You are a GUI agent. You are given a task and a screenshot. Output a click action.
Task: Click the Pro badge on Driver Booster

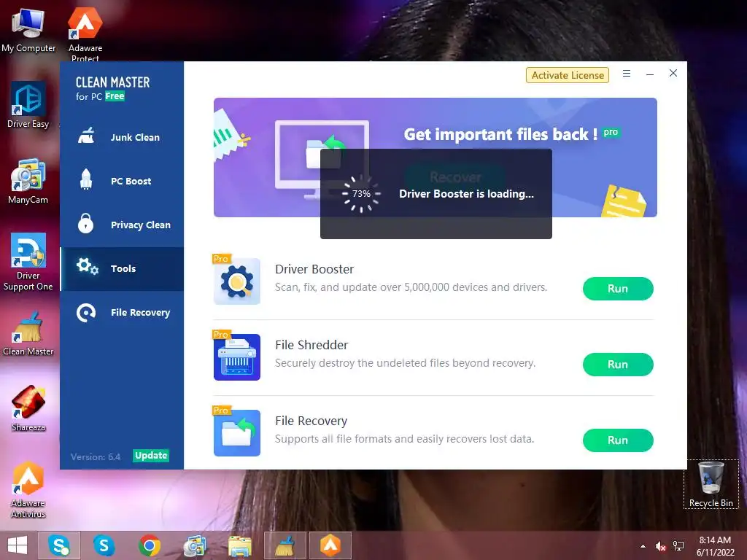click(222, 259)
